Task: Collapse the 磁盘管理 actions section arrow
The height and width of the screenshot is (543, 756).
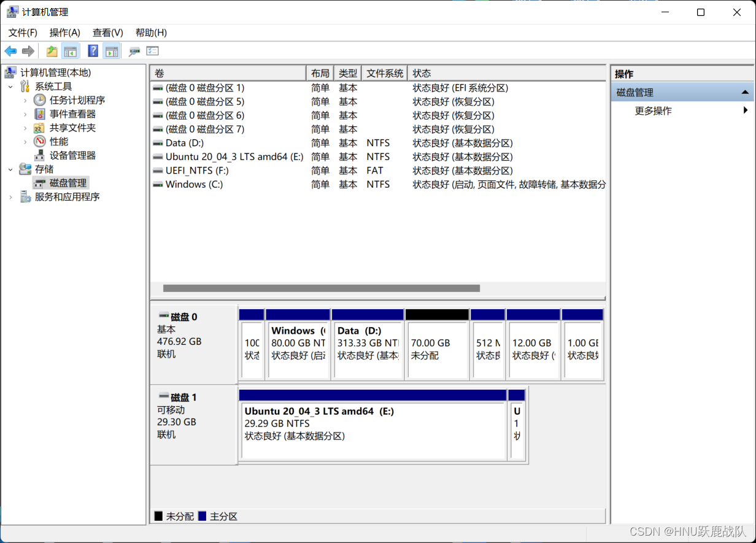Action: point(745,92)
